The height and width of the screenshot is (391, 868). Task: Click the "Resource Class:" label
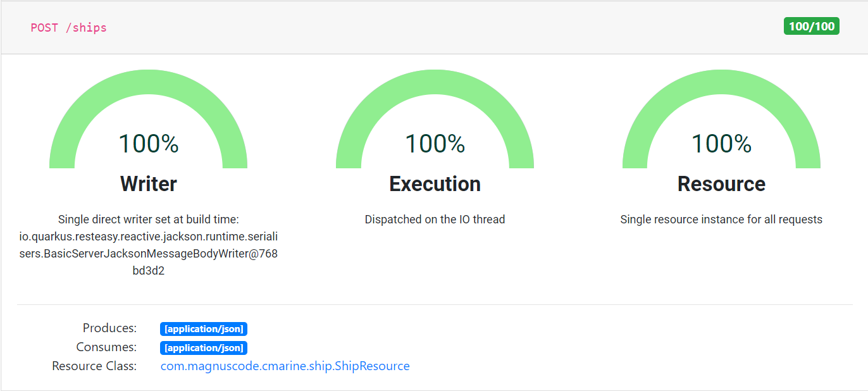(94, 366)
